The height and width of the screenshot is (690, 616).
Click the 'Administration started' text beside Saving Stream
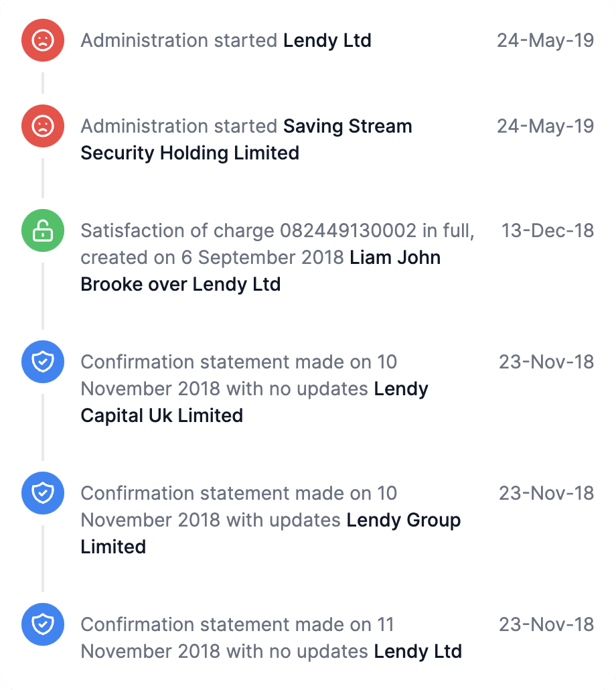point(179,127)
